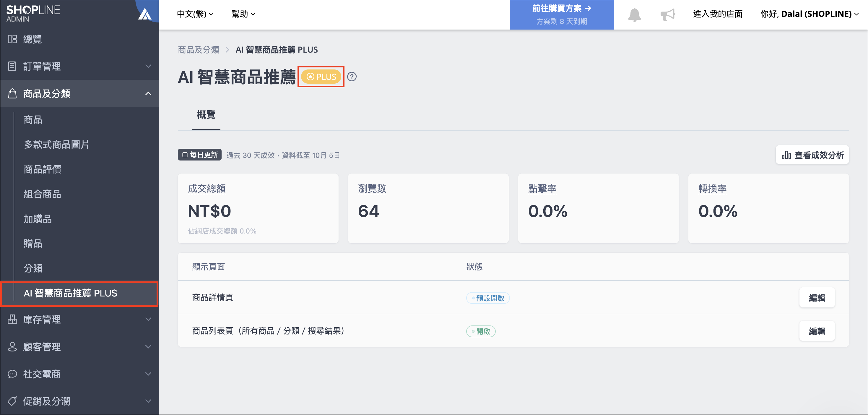This screenshot has height=415, width=868.
Task: Click 佔網店成交總額 0.0% text
Action: [x=222, y=231]
